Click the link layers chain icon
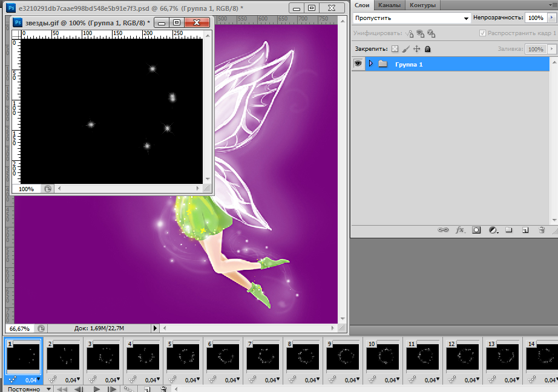 click(443, 230)
